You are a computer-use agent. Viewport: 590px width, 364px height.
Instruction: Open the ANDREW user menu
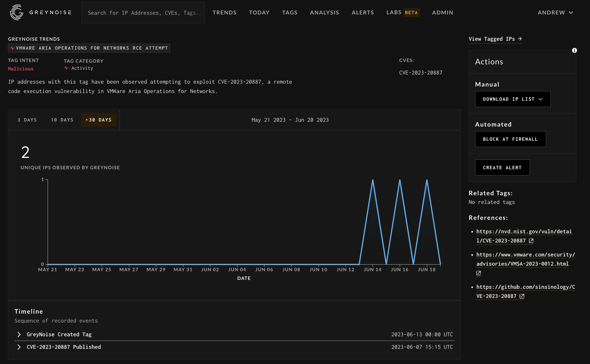point(555,13)
